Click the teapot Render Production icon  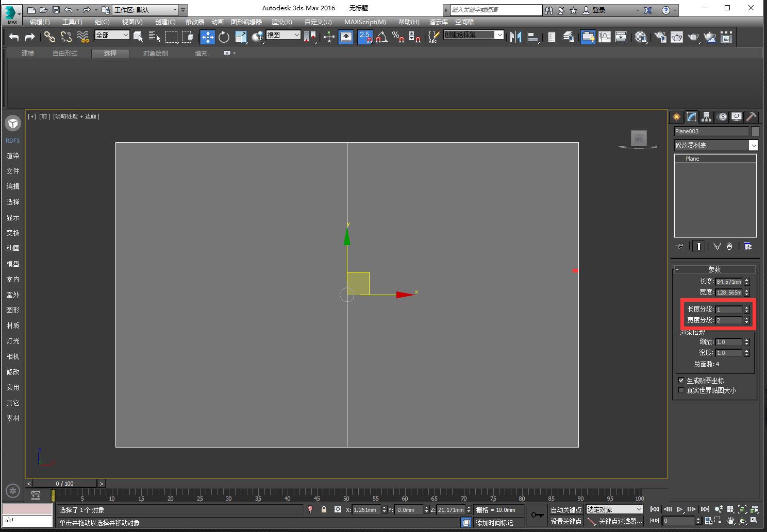click(693, 37)
